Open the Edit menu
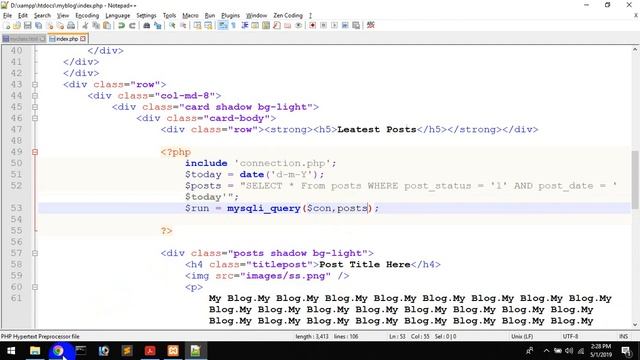Viewport: 640px width, 360px height. 23,16
